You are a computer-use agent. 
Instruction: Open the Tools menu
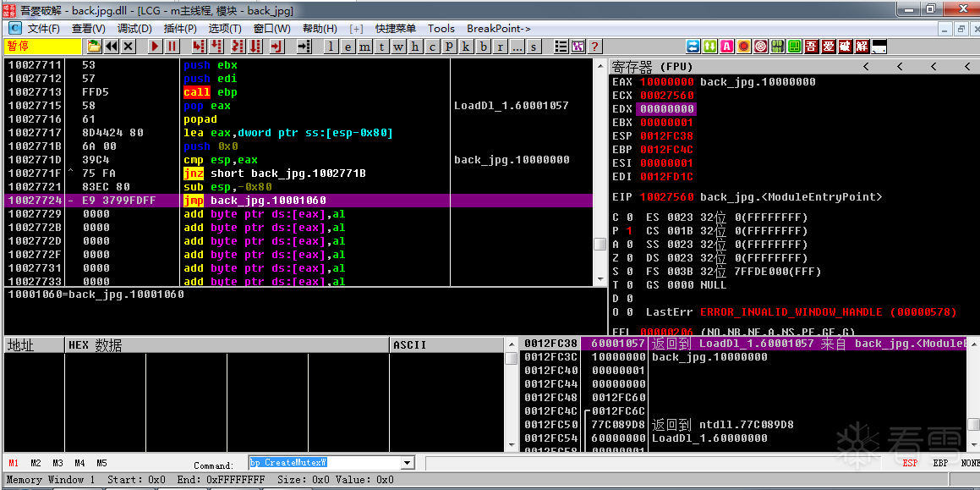[441, 29]
